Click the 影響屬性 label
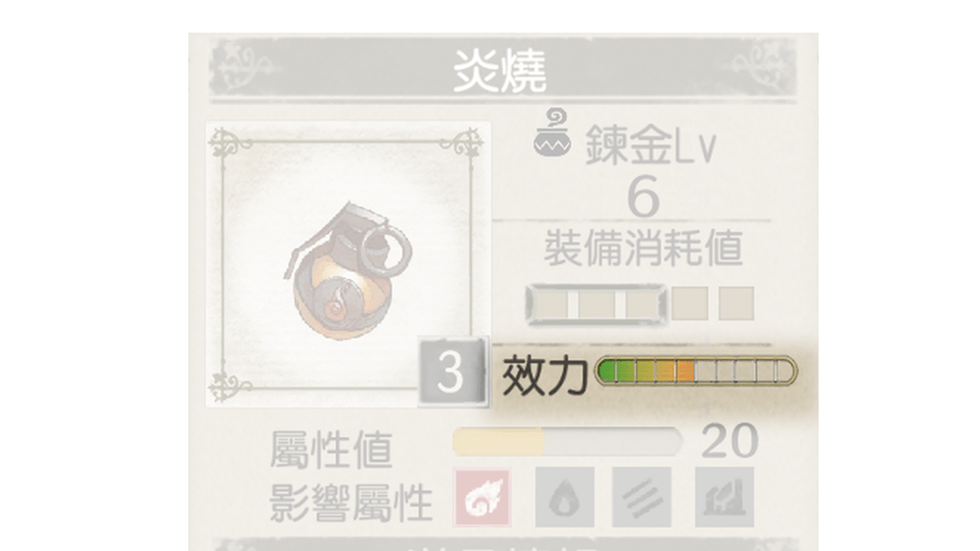 click(x=351, y=502)
